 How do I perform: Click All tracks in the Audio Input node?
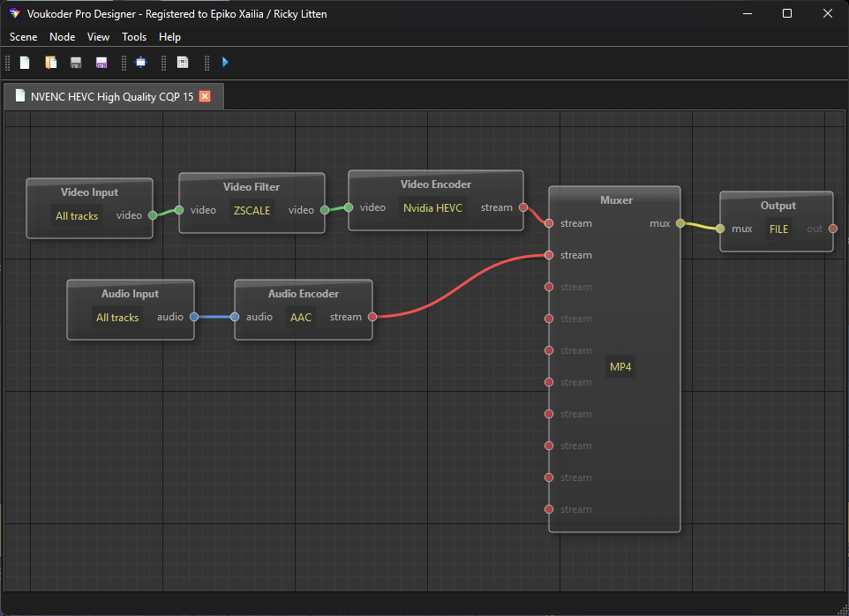pyautogui.click(x=117, y=318)
